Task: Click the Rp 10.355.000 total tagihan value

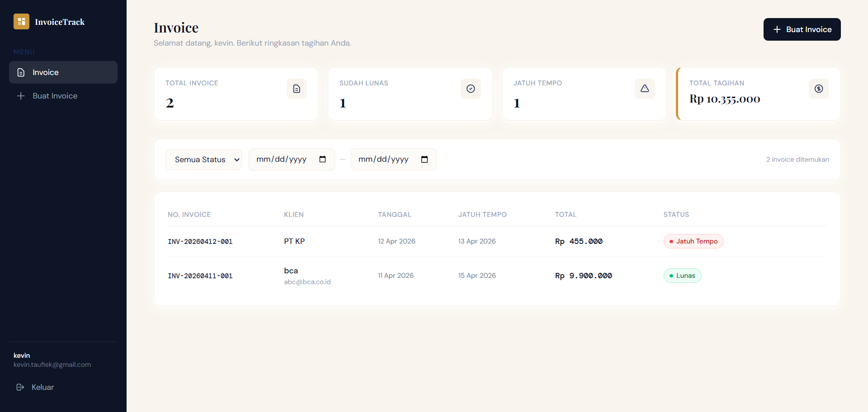Action: 725,99
